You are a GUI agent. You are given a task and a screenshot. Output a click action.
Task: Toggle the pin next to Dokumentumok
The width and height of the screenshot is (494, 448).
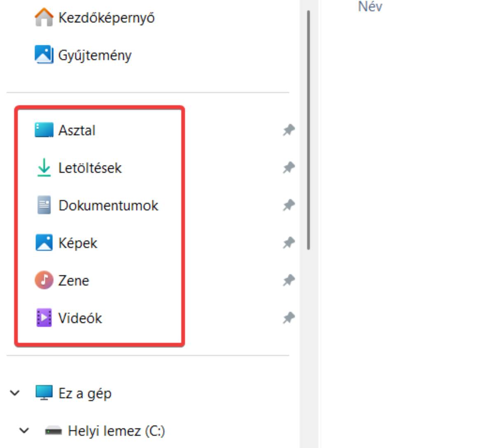point(289,205)
